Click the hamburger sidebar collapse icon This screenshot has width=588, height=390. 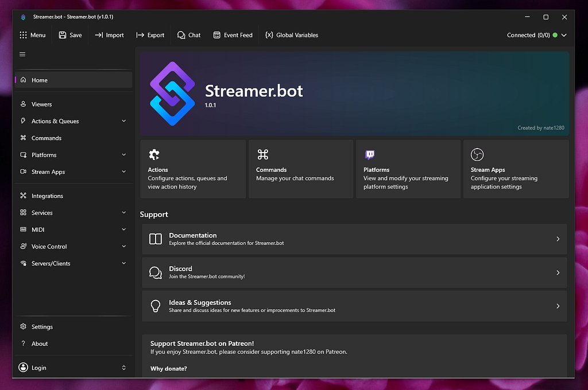pos(22,54)
